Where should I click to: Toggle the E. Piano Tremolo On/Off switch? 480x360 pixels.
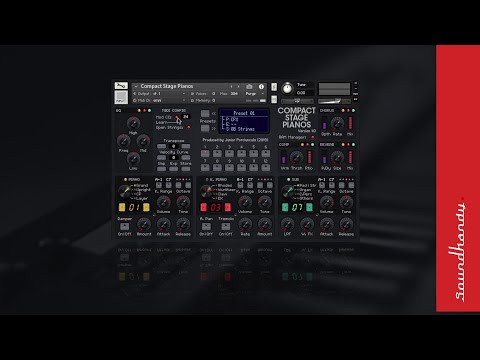tap(225, 227)
